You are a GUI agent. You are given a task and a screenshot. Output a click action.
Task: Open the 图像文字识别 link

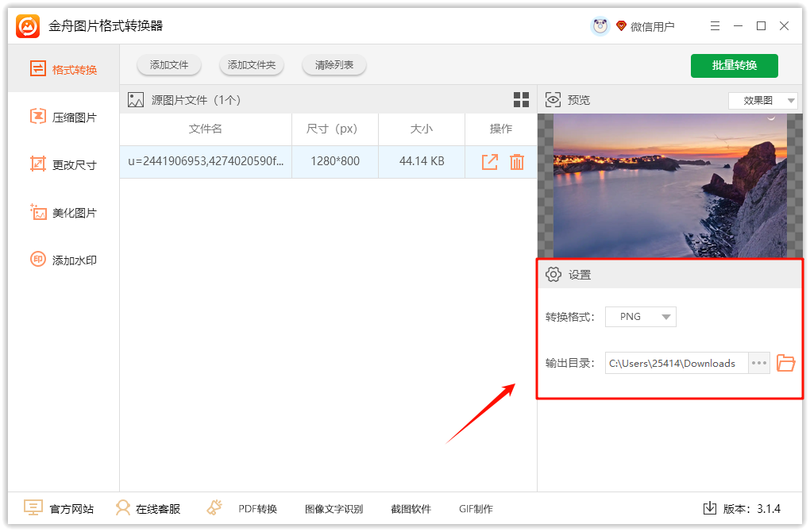[334, 509]
